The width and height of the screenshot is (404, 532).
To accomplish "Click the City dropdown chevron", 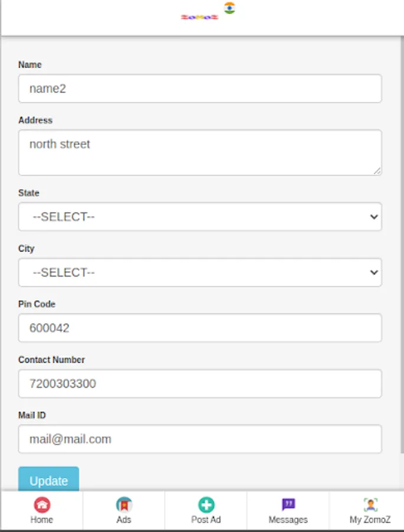I will [373, 273].
